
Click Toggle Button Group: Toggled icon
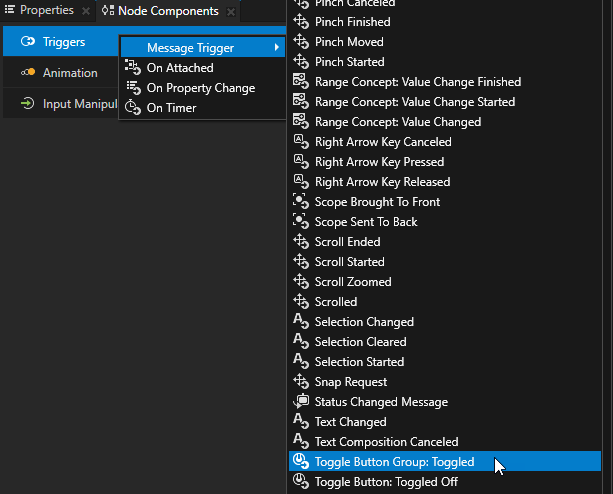(301, 461)
